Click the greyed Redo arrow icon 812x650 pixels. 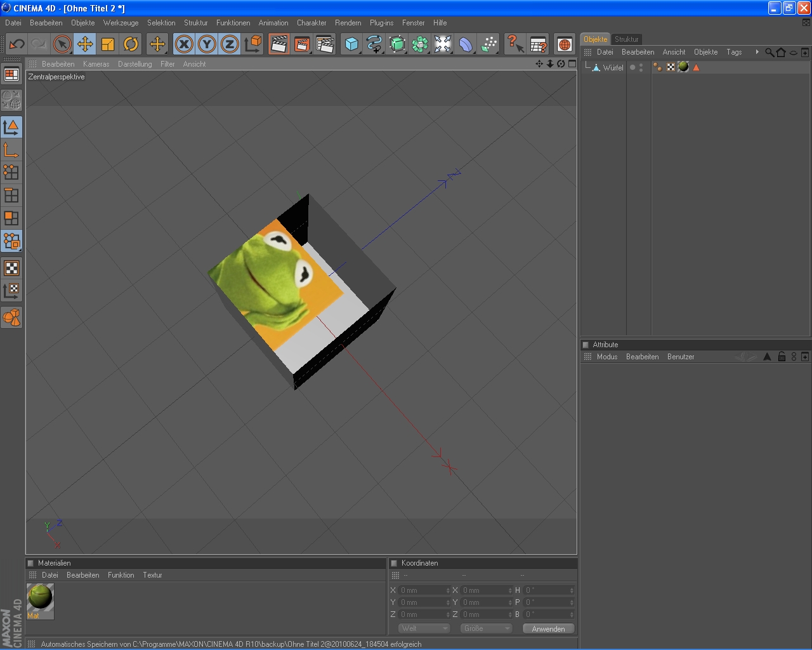(x=39, y=44)
